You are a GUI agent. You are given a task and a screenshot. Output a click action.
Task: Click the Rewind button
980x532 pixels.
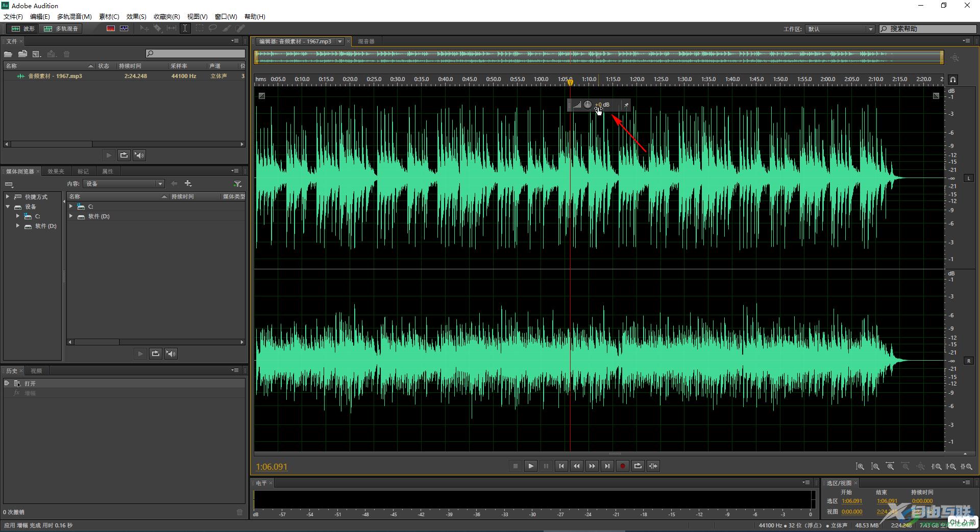click(577, 466)
